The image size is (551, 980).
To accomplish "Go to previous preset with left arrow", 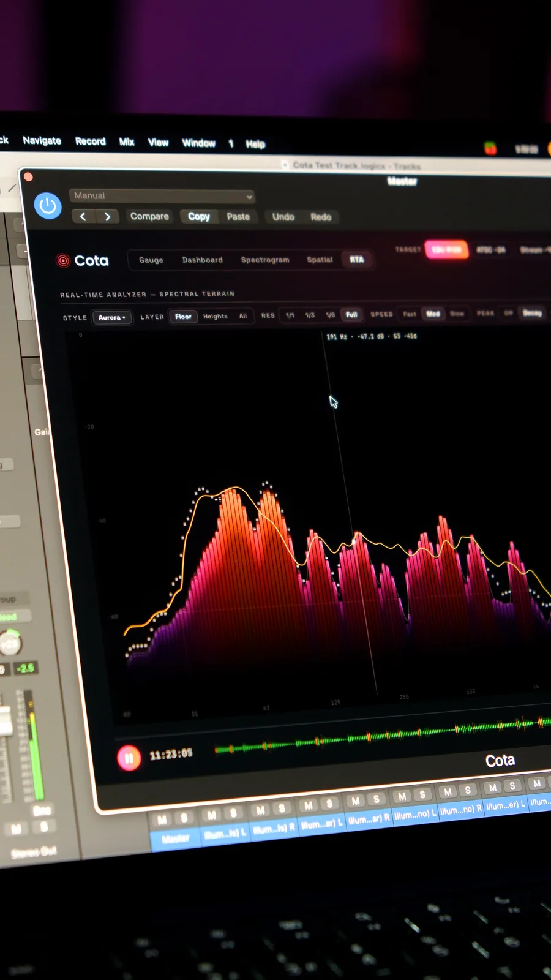I will (83, 216).
